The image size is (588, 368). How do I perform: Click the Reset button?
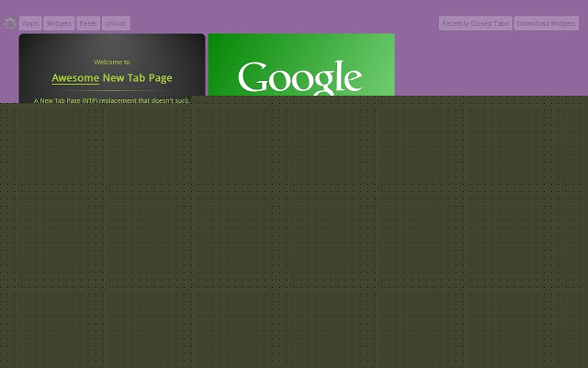(x=88, y=23)
